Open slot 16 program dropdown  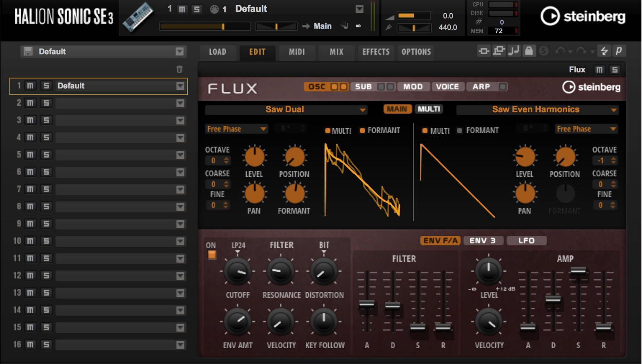pos(180,344)
